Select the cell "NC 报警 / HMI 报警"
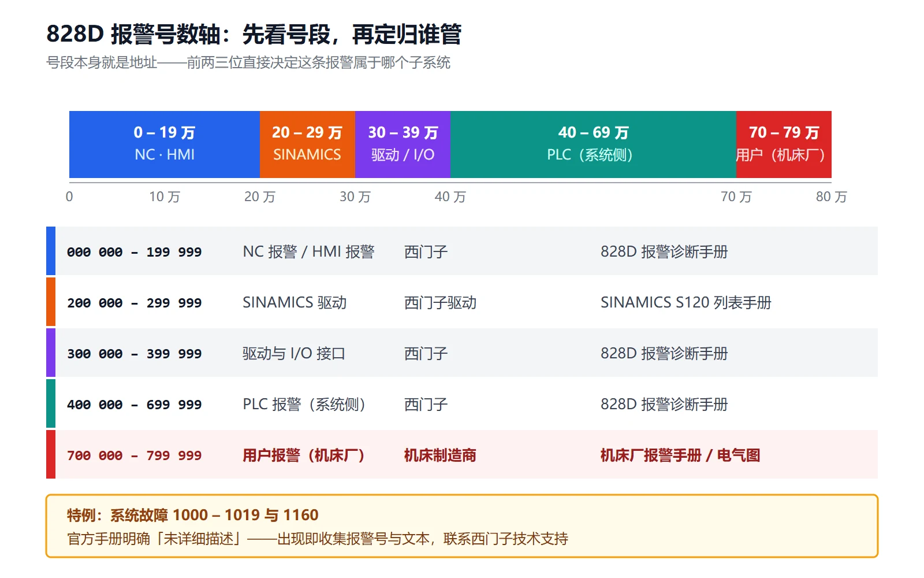924x578 pixels. tap(308, 251)
